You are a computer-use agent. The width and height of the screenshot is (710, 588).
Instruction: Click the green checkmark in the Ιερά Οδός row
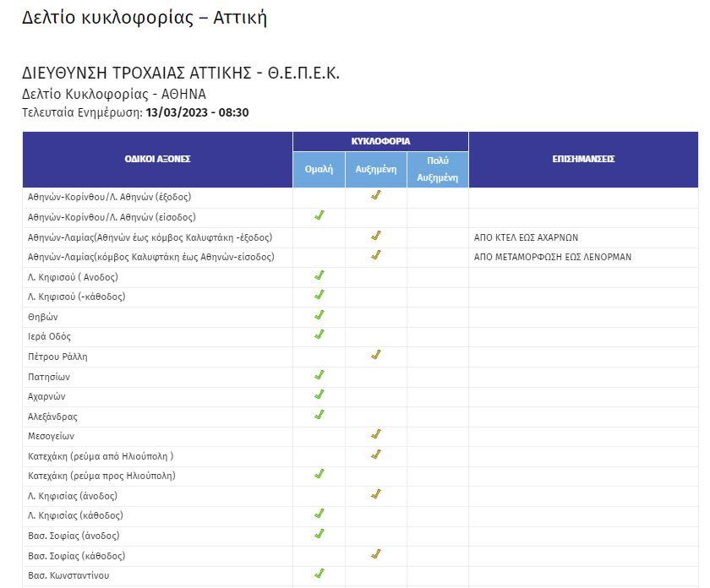click(319, 335)
